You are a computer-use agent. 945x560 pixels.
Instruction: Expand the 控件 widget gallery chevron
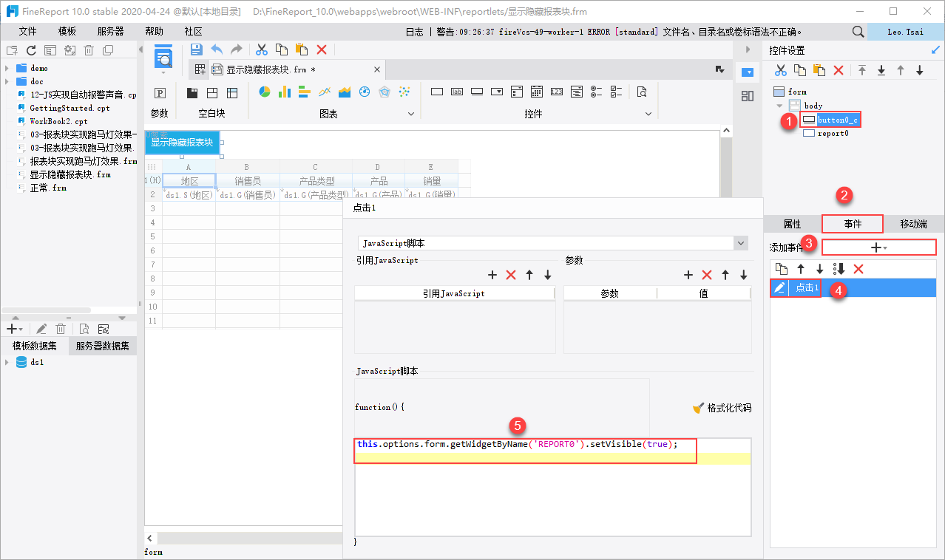pyautogui.click(x=648, y=114)
